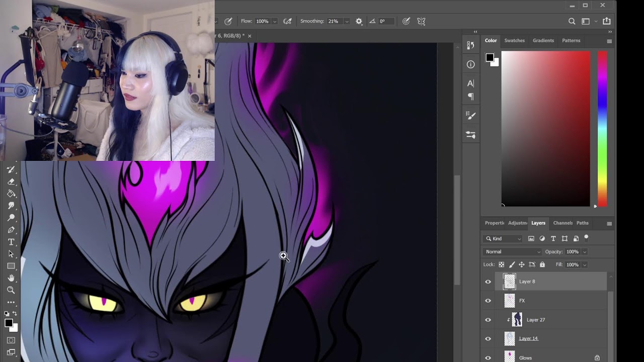Select the Eraser tool
Screen dimensions: 644x362
click(11, 182)
